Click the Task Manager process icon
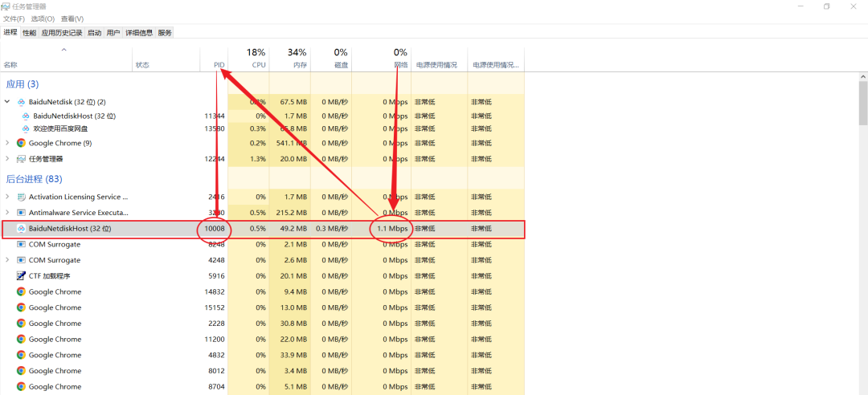This screenshot has width=868, height=395. (21, 159)
